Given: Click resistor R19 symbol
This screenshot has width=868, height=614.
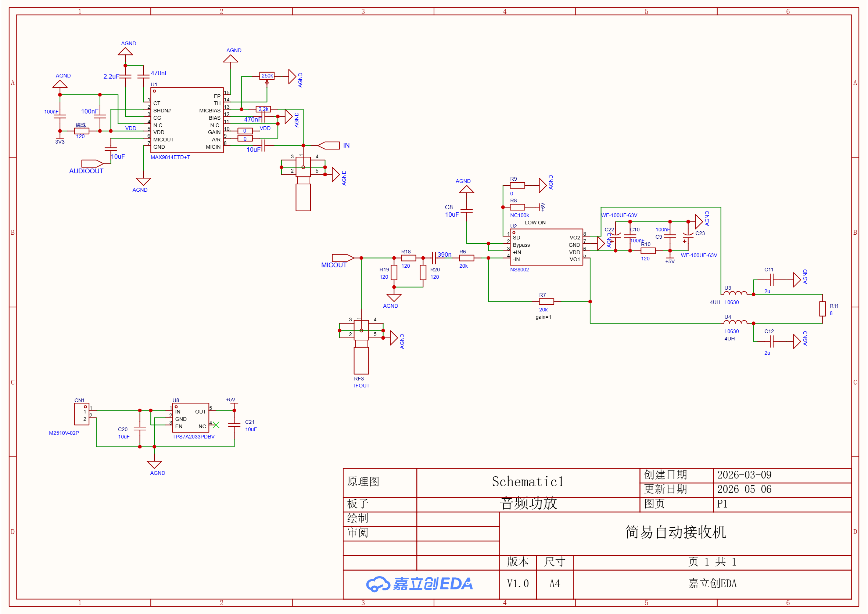Looking at the screenshot, I should click(394, 272).
